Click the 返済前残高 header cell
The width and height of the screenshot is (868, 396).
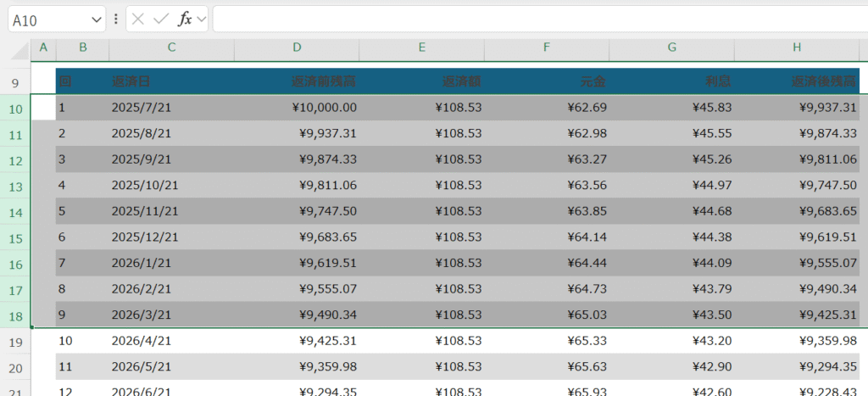click(298, 81)
